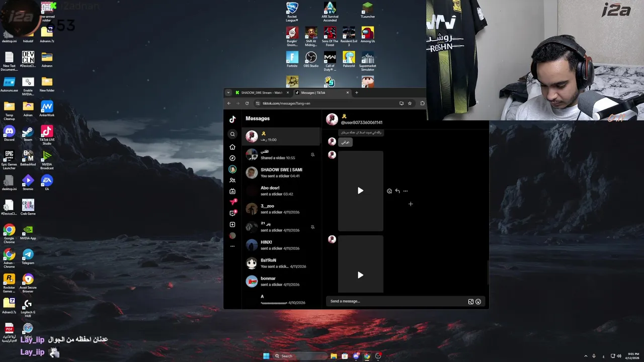Select the Rocket League desktop shortcut

tap(292, 12)
